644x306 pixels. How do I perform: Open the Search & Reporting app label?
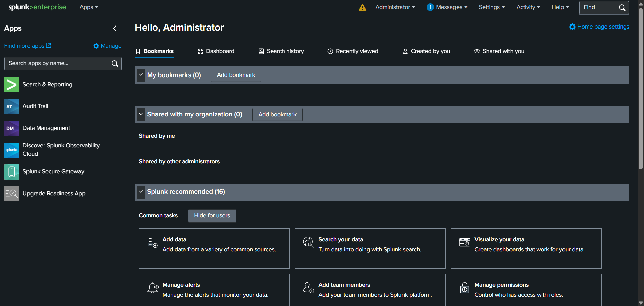click(47, 85)
